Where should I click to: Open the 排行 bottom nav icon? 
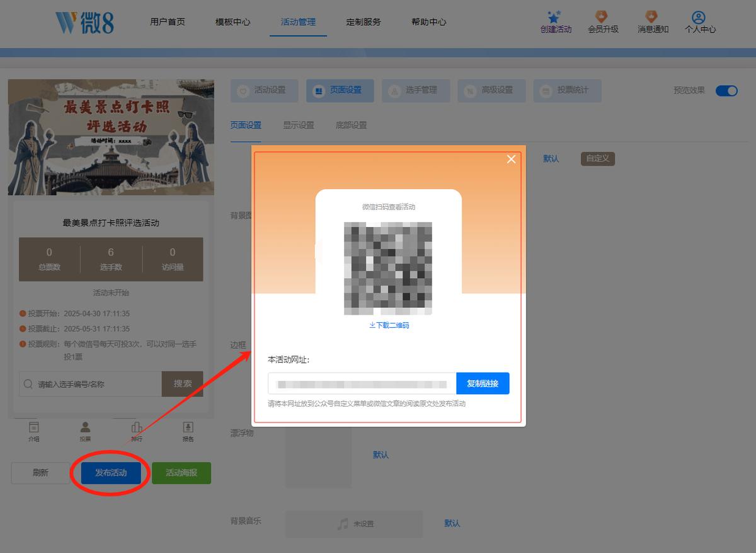[136, 428]
